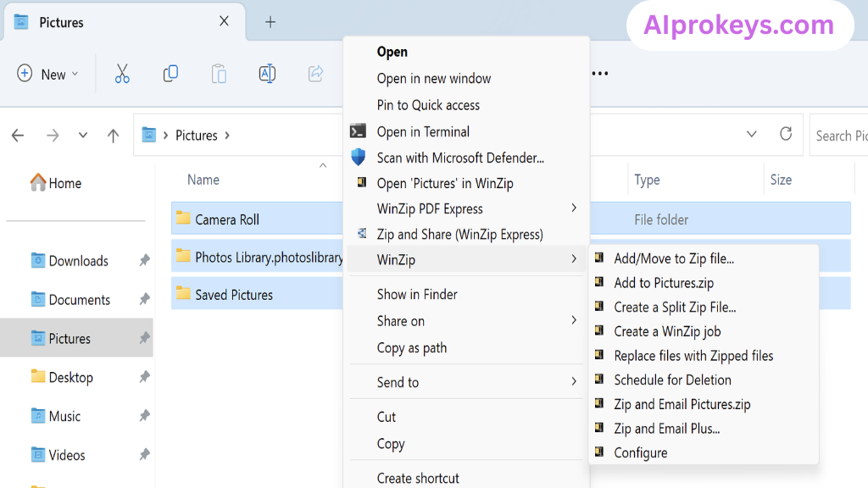Click the pin icon beside Documents
868x488 pixels.
coord(144,299)
